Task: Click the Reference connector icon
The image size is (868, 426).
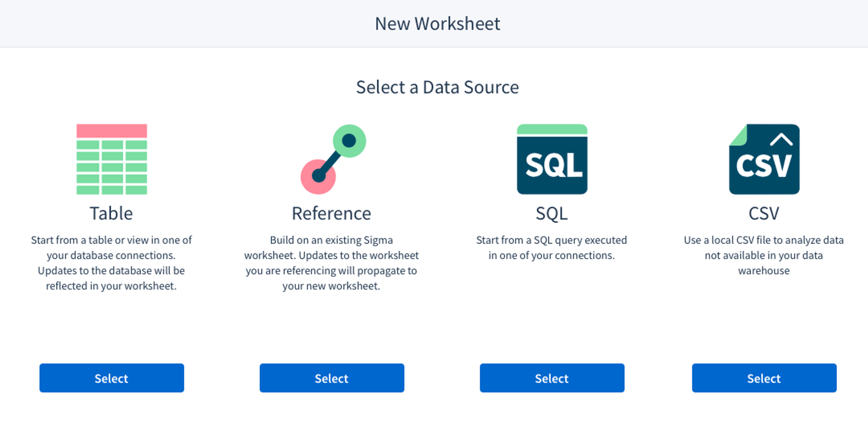Action: 333,159
